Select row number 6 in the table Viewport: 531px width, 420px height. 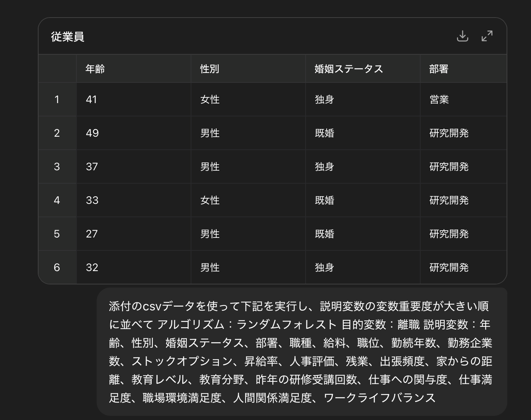tap(57, 268)
